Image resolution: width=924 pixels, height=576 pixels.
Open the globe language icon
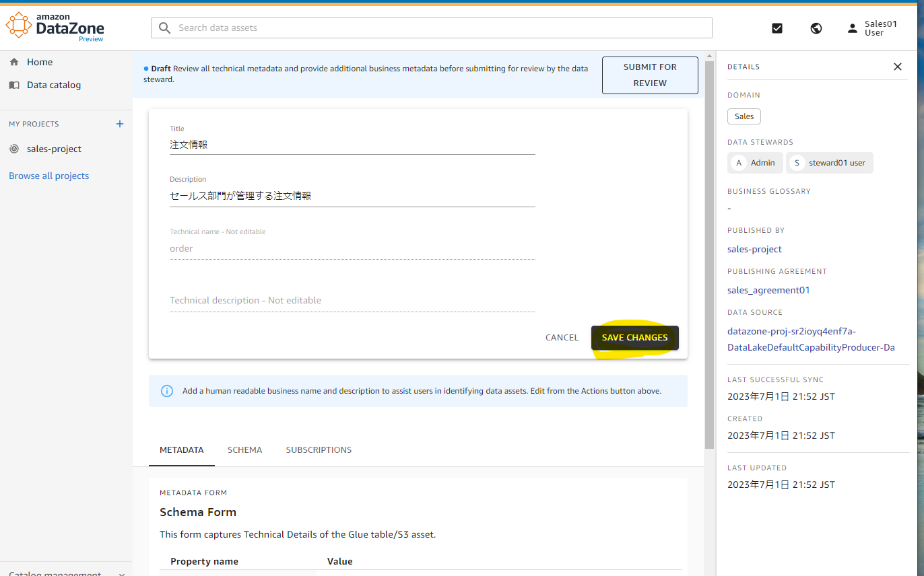816,28
